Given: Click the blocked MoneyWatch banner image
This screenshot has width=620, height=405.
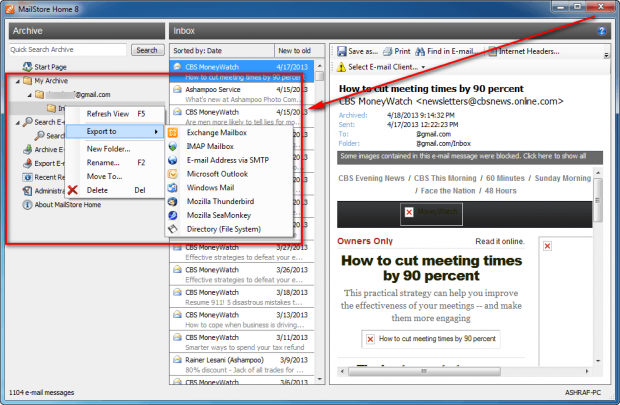Looking at the screenshot, I should pos(431,214).
